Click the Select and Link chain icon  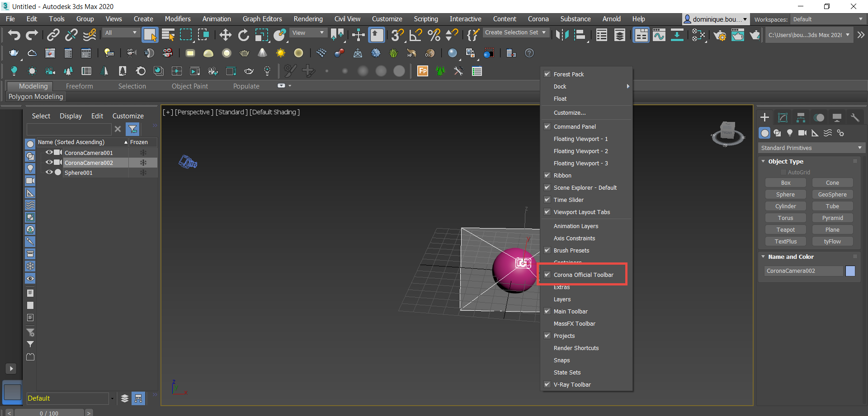tap(53, 35)
